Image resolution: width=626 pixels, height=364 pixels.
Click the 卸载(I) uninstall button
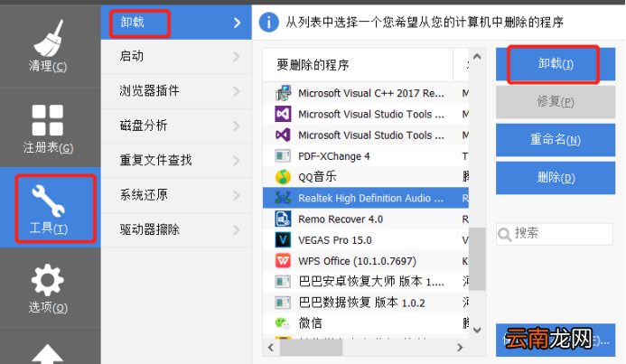(x=556, y=64)
